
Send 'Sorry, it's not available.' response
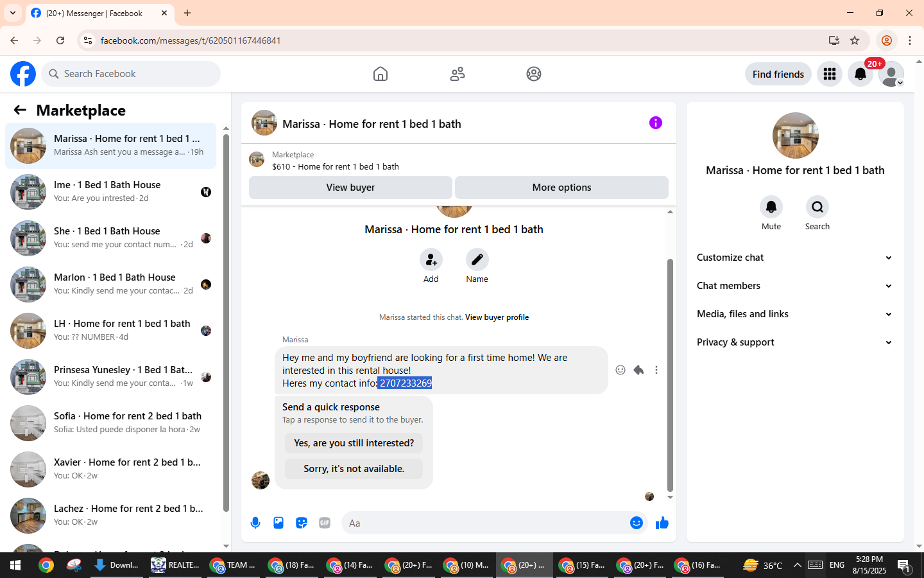[x=354, y=469]
